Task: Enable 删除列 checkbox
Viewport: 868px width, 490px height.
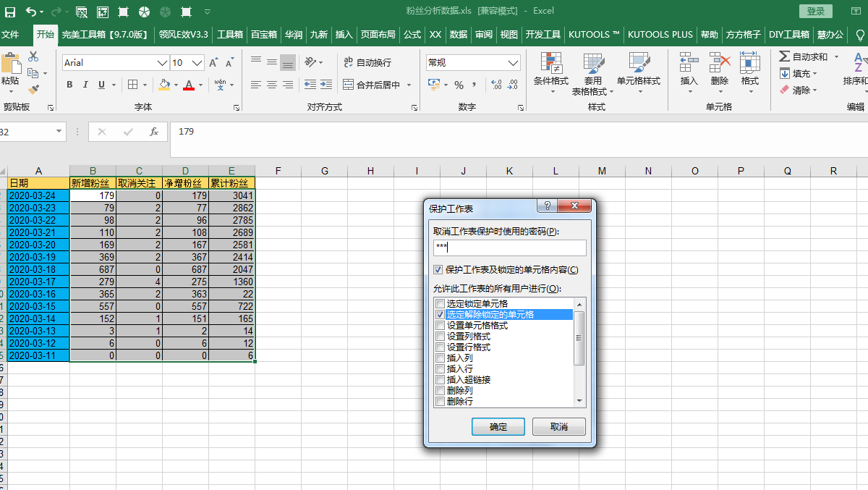Action: click(x=441, y=391)
